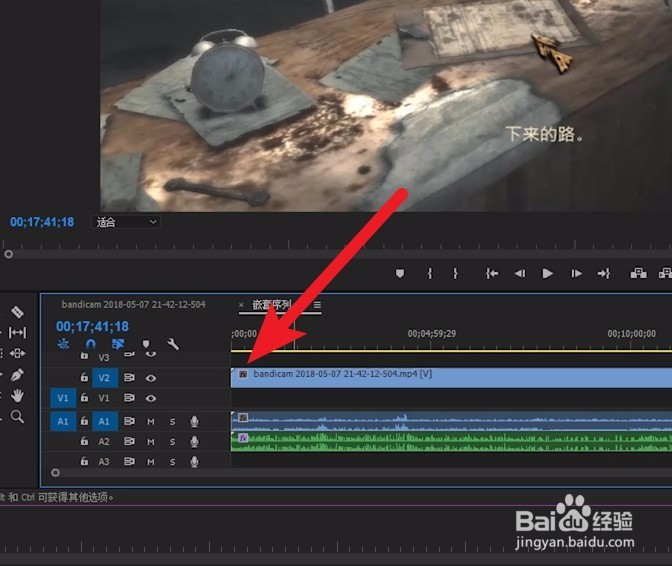672x566 pixels.
Task: Enable voice-over record on A3
Action: click(x=194, y=461)
